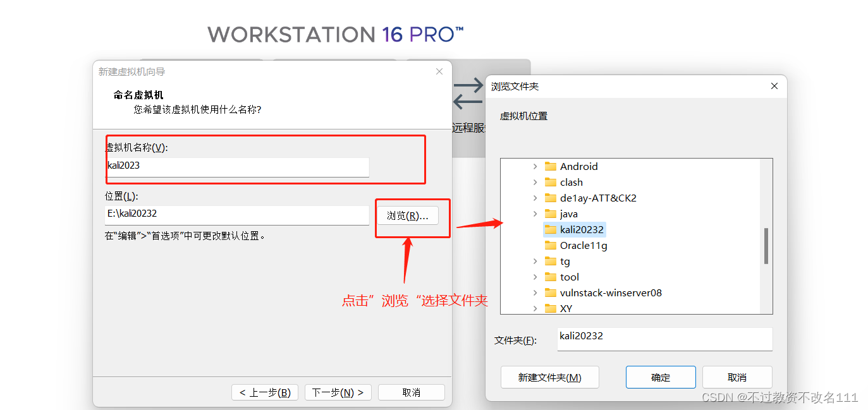The image size is (868, 410).
Task: Expand the de1ay-ATT&CK2 folder node
Action: coord(535,198)
